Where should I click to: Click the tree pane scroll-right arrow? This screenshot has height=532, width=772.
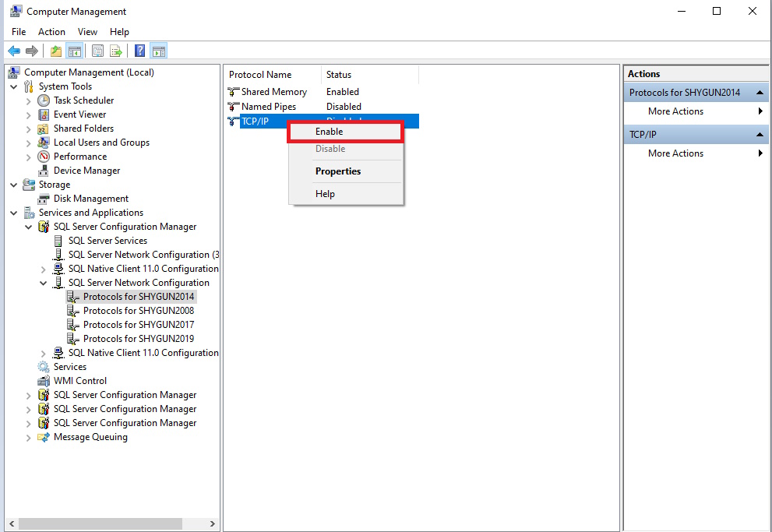coord(213,523)
